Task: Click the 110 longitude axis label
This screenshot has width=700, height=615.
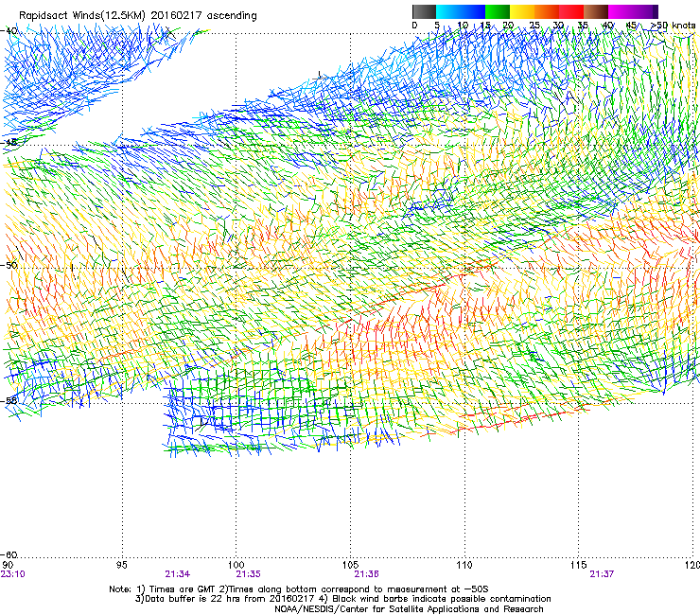Action: click(464, 565)
